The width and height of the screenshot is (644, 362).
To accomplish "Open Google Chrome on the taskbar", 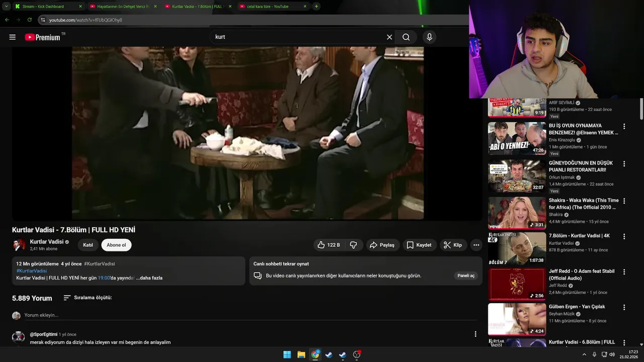I will click(315, 354).
